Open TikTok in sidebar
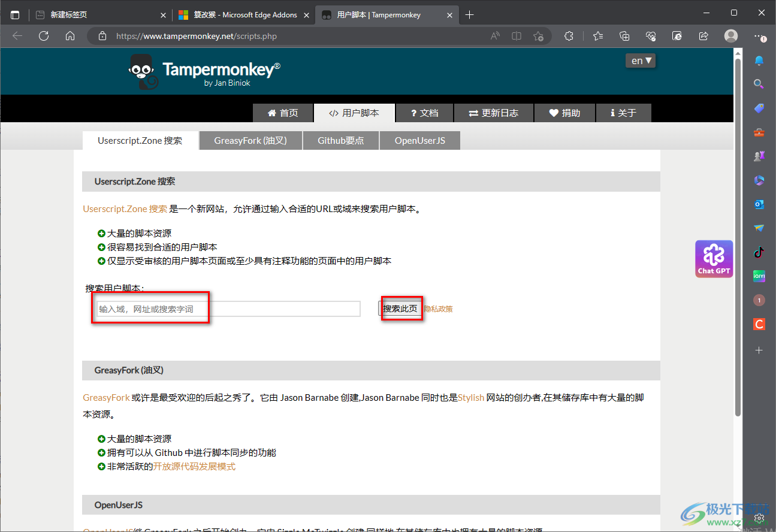Image resolution: width=776 pixels, height=532 pixels. tap(759, 252)
